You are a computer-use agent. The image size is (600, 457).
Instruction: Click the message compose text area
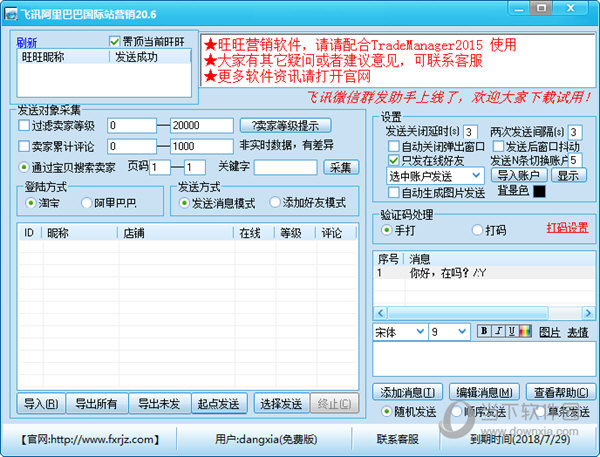coord(484,359)
